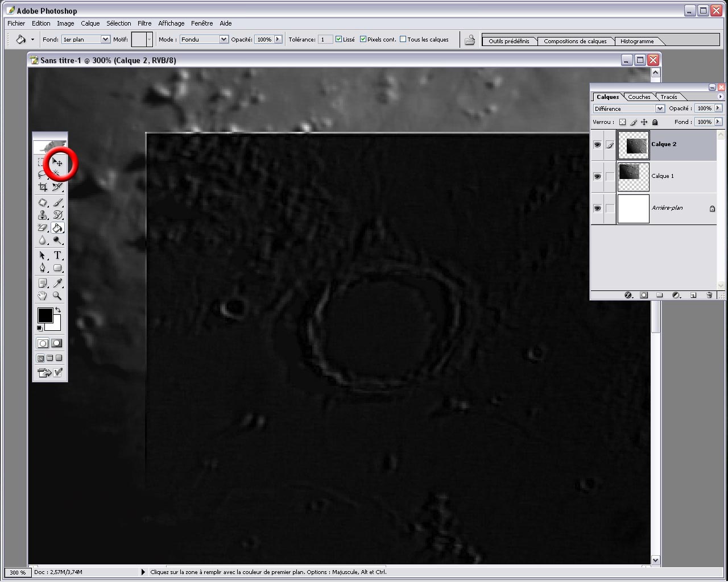Hide the Arrière-plan layer
Image resolution: width=728 pixels, height=582 pixels.
click(x=597, y=208)
